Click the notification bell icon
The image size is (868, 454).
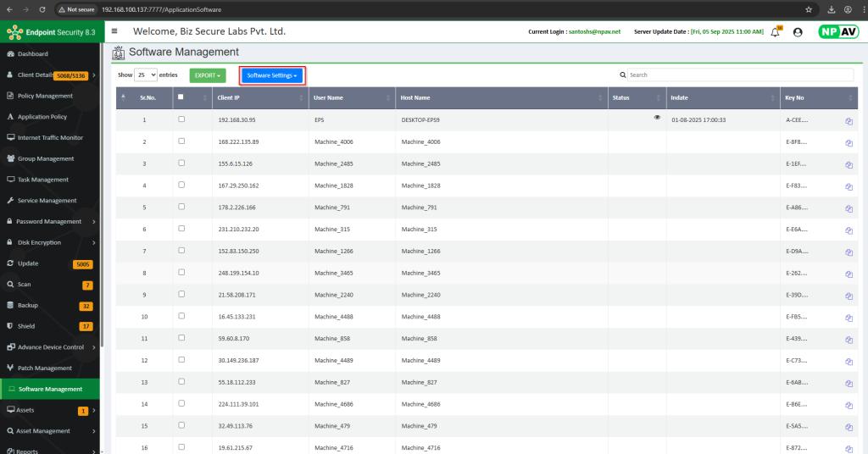click(775, 32)
